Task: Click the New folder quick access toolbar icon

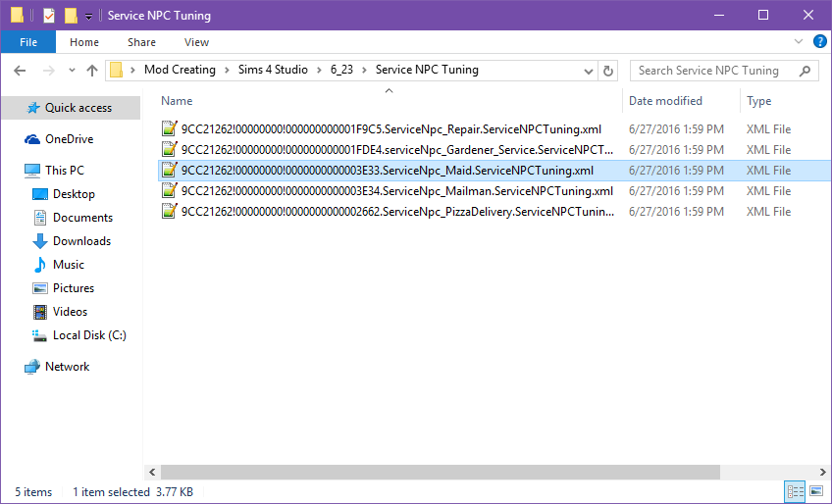Action: click(71, 16)
